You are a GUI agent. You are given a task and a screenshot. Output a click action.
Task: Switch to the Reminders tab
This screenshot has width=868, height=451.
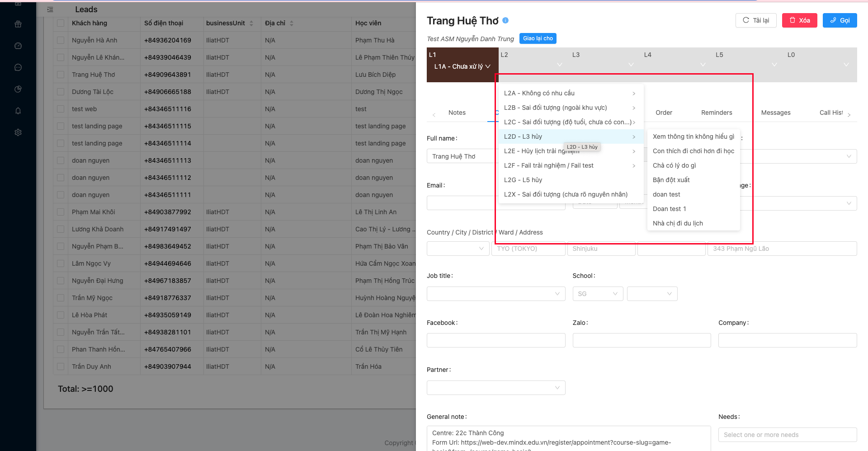tap(717, 113)
